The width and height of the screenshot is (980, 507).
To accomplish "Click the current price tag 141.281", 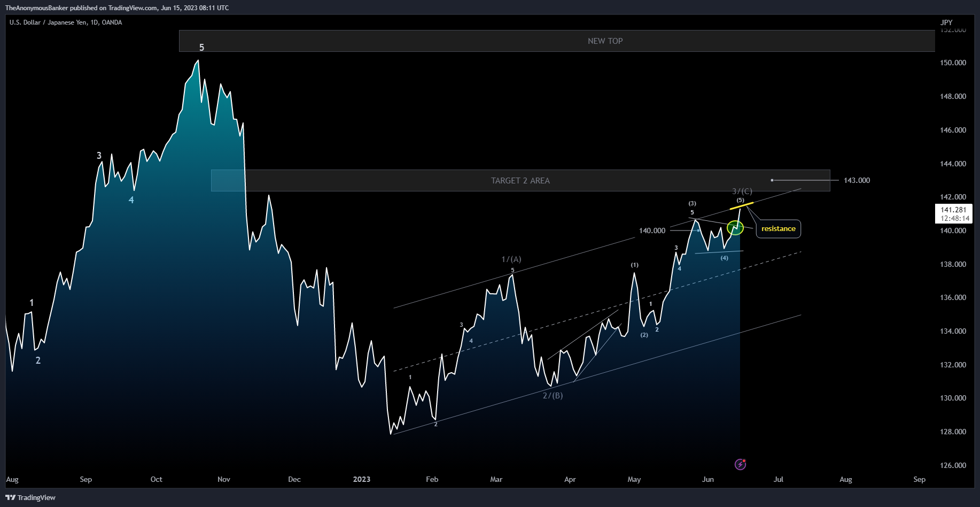I will tap(953, 210).
